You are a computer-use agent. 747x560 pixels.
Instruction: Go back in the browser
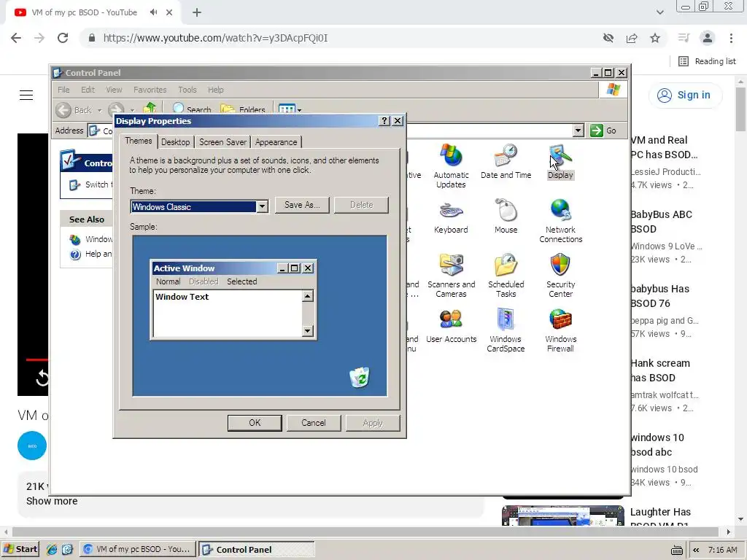click(x=16, y=38)
